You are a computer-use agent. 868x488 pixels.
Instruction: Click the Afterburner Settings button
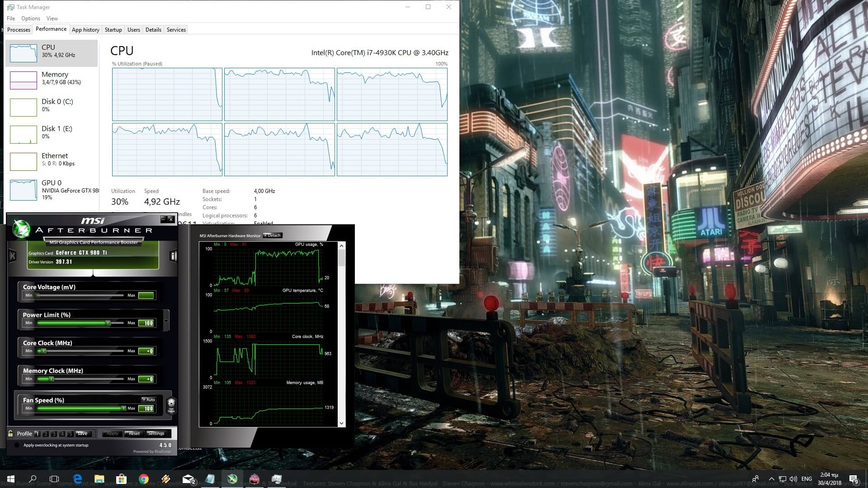click(x=156, y=433)
